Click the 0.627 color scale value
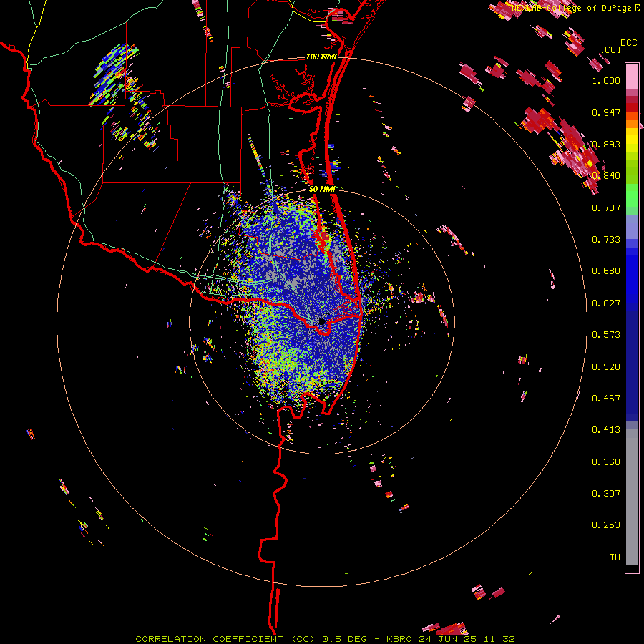 click(606, 303)
